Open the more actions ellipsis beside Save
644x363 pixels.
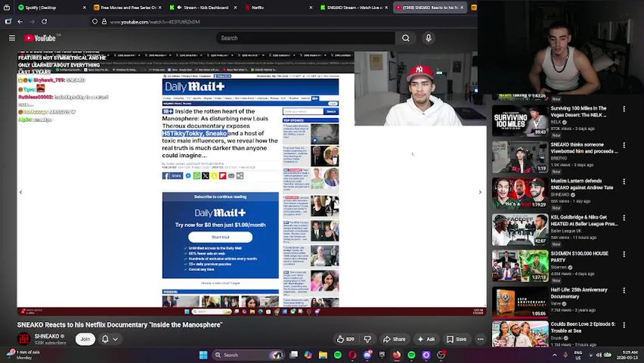481,339
